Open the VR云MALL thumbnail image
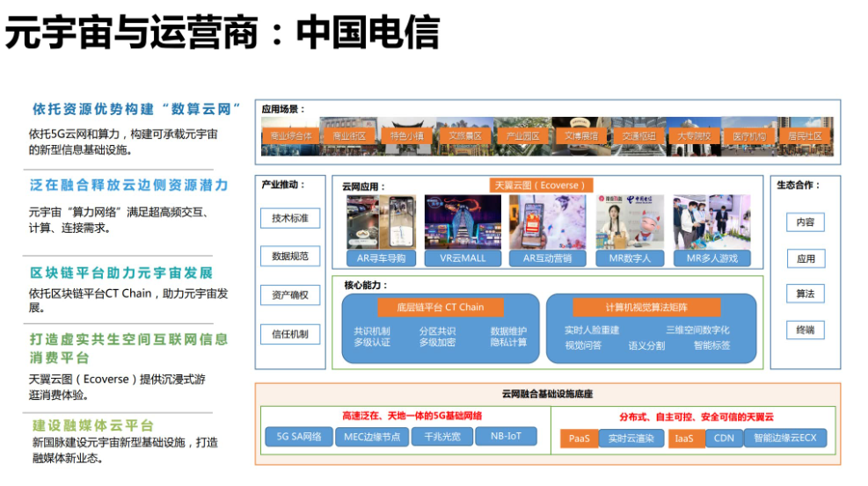This screenshot has height=486, width=868. (x=463, y=221)
